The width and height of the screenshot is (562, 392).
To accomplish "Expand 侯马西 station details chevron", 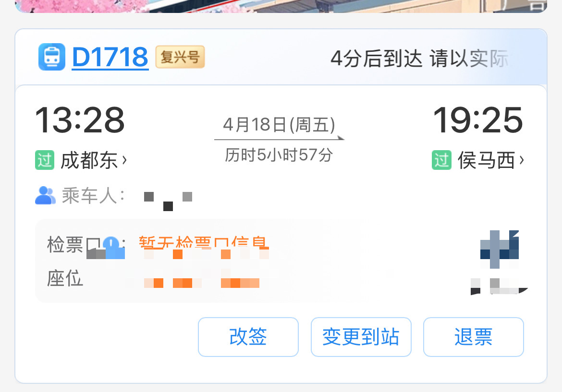I will pyautogui.click(x=522, y=160).
